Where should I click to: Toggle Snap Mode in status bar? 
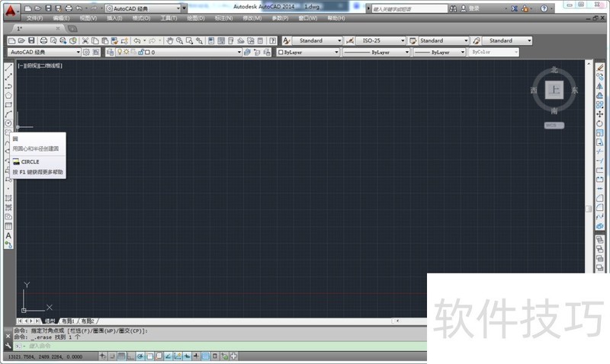pos(112,356)
